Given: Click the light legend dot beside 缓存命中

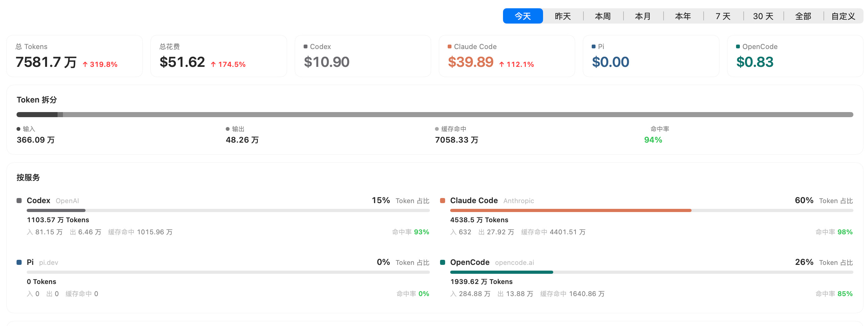Looking at the screenshot, I should click(437, 129).
